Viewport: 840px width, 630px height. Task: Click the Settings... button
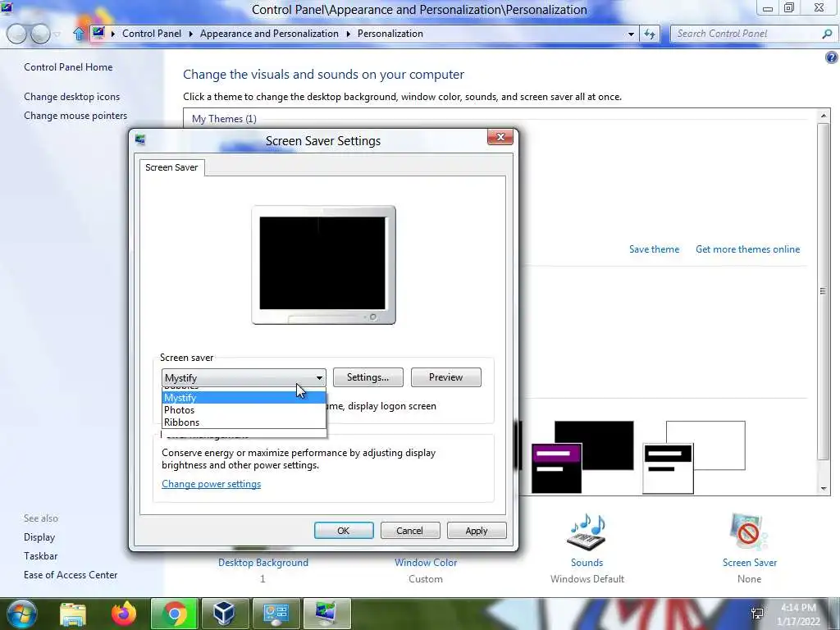click(x=367, y=377)
